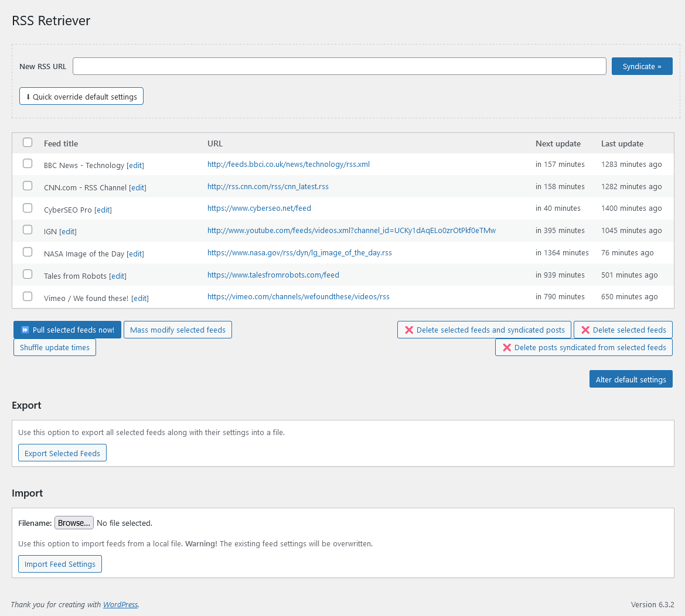Open the CyberSEO Pro feed URL
Image resolution: width=685 pixels, height=616 pixels.
259,208
